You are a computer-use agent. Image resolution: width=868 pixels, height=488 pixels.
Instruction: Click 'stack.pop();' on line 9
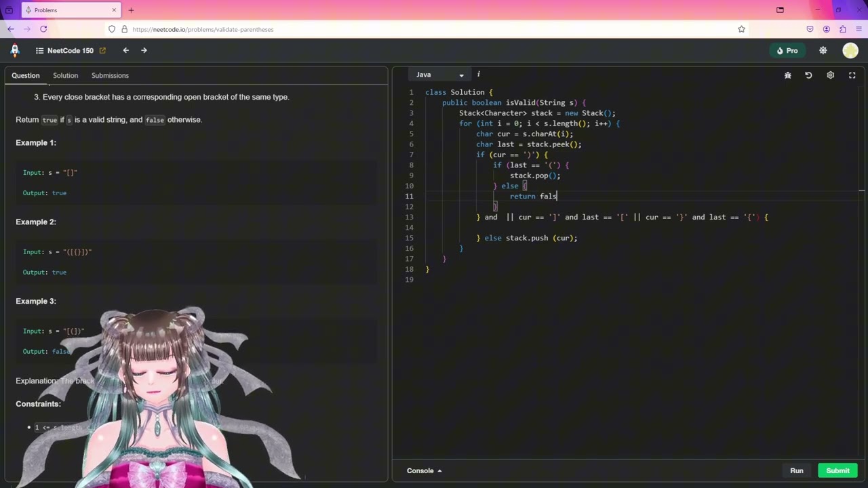coord(535,176)
